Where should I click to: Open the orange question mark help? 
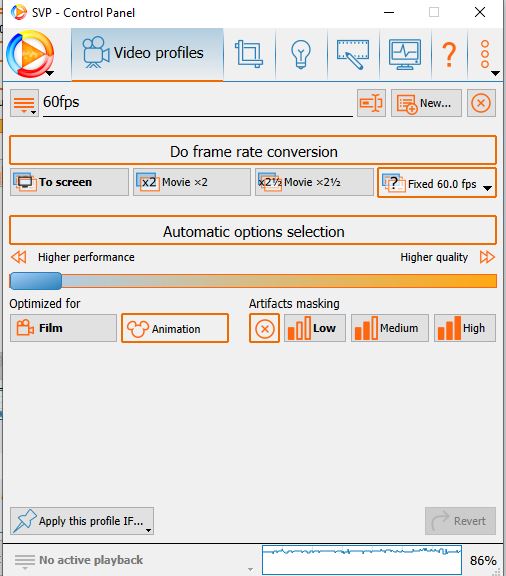click(449, 54)
